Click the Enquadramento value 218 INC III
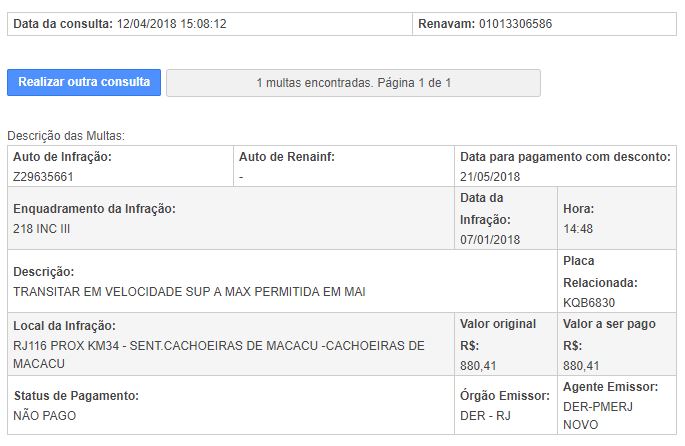 42,228
